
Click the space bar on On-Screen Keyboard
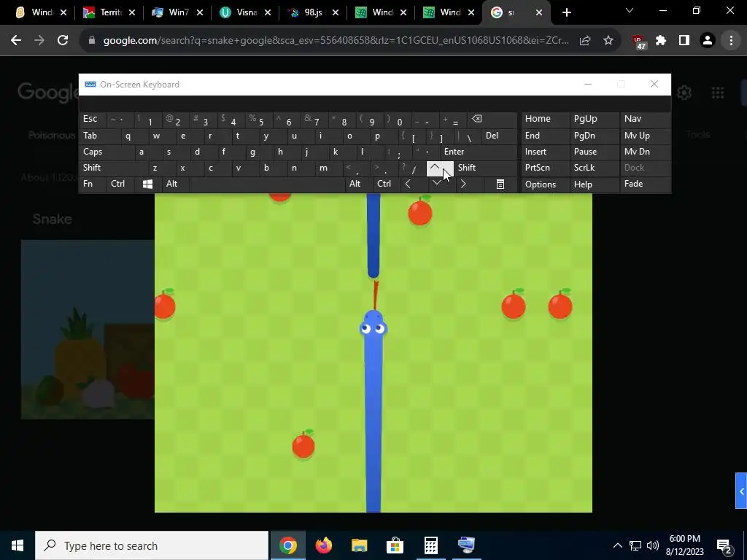pyautogui.click(x=268, y=184)
